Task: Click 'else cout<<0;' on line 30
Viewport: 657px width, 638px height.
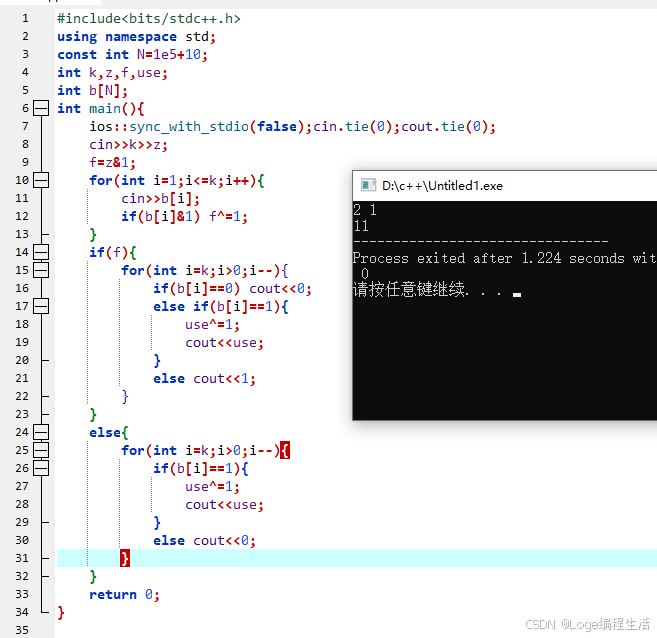Action: pos(204,541)
